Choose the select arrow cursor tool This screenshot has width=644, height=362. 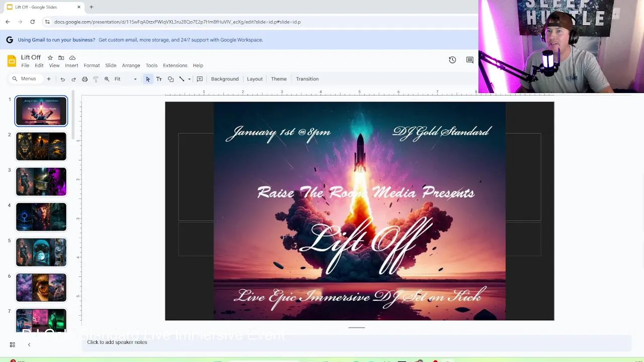[x=148, y=79]
